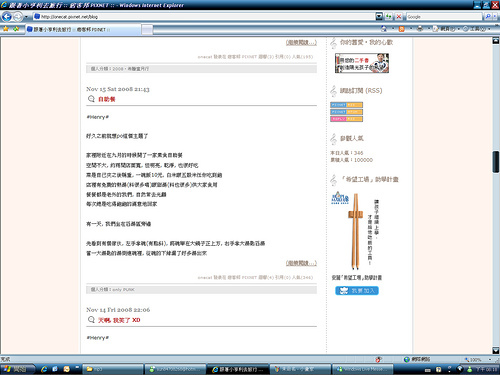
Task: Click the vertical scrollbar thumb
Action: pyautogui.click(x=496, y=162)
